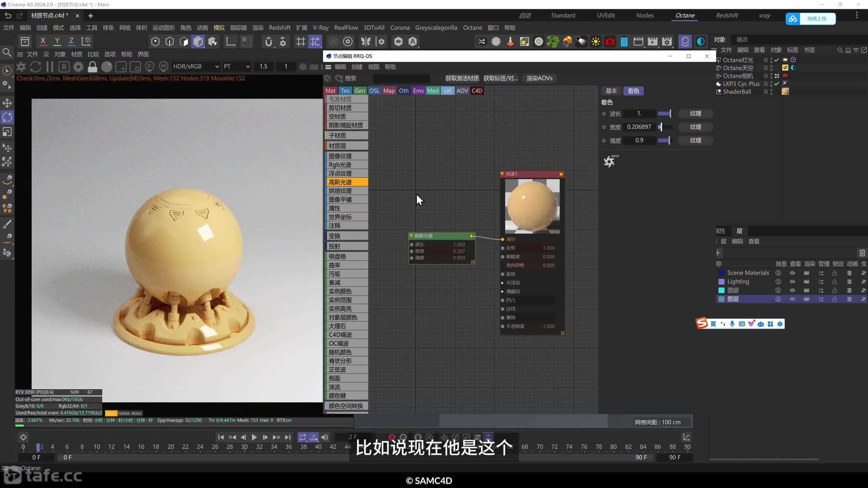Click 纹理 button for 宽度
868x488 pixels.
(695, 127)
